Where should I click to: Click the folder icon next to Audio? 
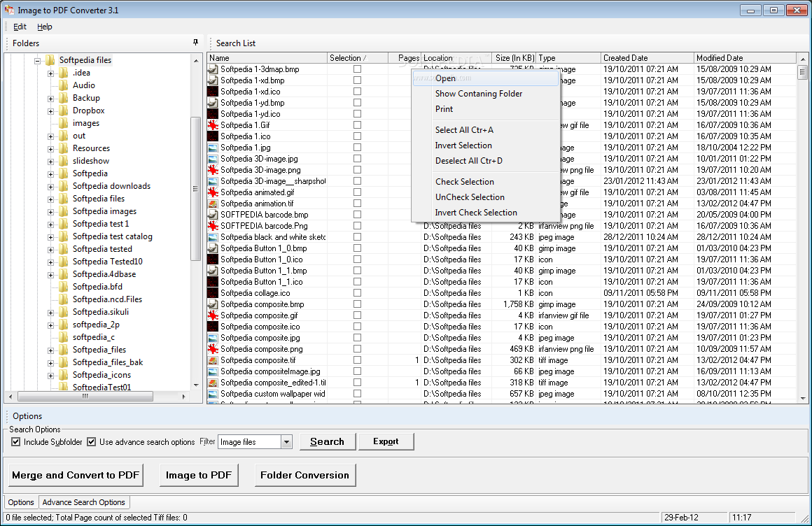click(x=64, y=85)
